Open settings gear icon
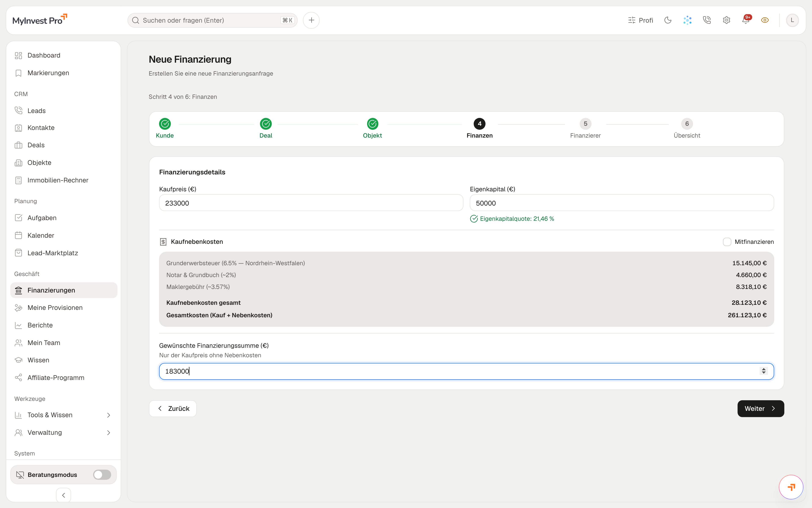 pyautogui.click(x=726, y=21)
